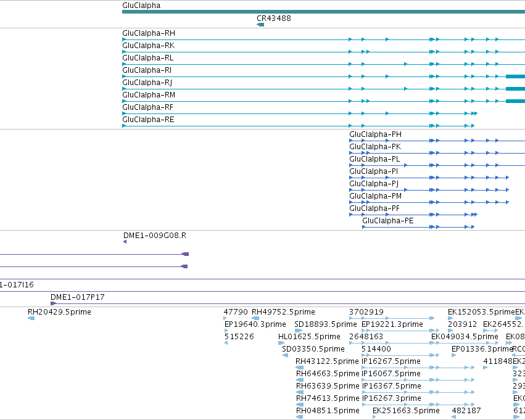
Task: Click the RH74613.5prime EST label
Action: (x=328, y=398)
